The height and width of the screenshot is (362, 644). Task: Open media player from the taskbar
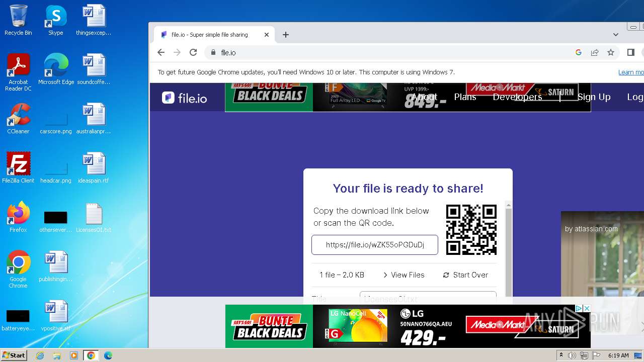coord(74,355)
